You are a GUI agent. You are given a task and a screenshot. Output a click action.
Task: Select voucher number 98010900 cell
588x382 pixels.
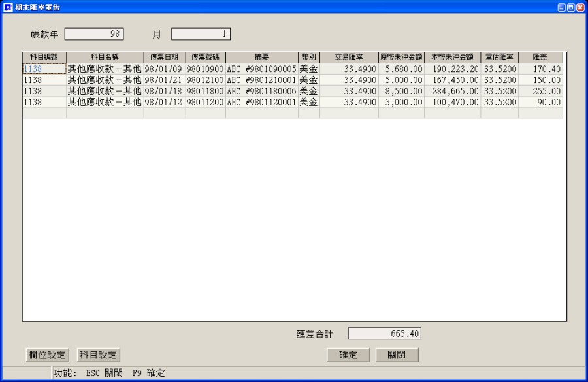pos(206,69)
